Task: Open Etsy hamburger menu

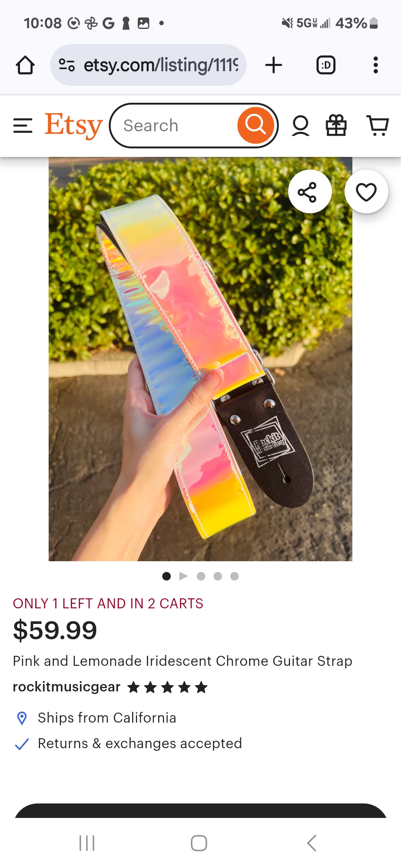Action: (23, 125)
